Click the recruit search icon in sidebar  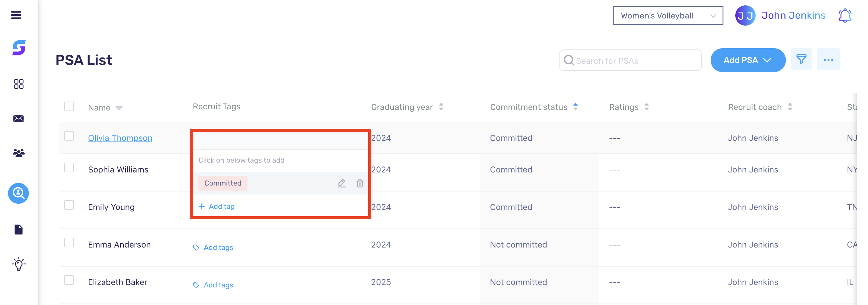pyautogui.click(x=18, y=193)
